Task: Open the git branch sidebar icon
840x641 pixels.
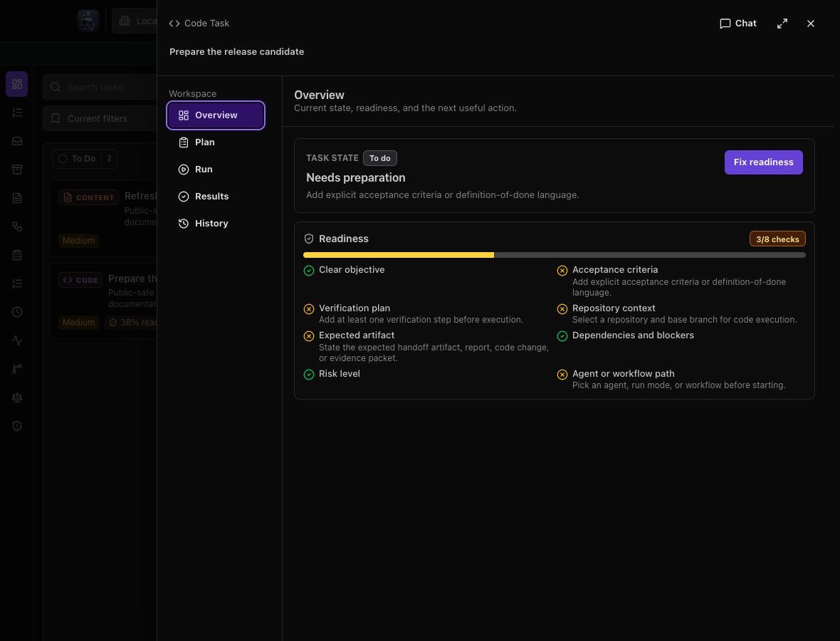Action: [17, 369]
